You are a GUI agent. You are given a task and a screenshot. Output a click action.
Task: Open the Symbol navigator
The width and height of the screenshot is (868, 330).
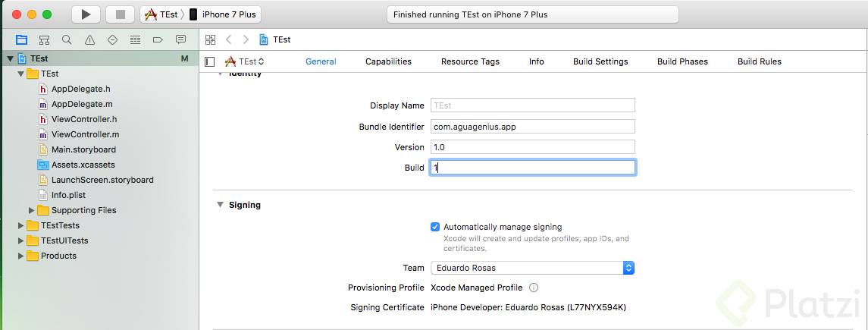point(44,40)
